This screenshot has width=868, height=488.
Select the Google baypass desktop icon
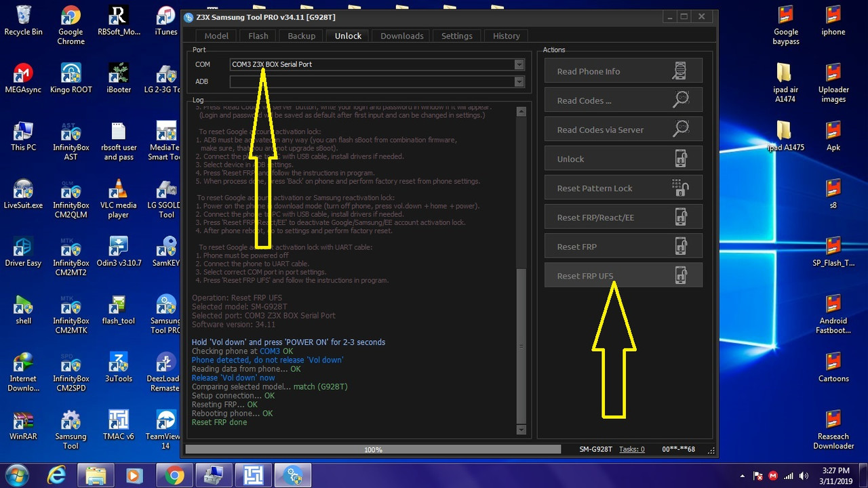coord(786,26)
